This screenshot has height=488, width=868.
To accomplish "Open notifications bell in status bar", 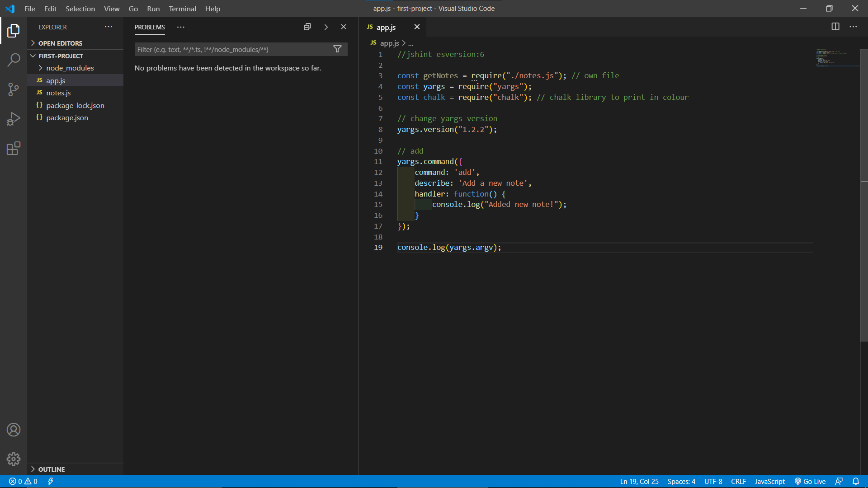I will point(856,481).
